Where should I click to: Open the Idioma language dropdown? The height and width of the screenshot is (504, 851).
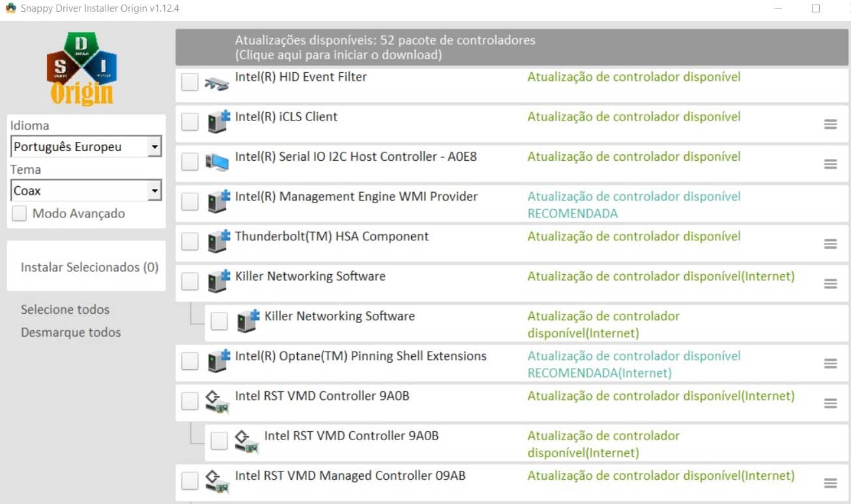[x=86, y=147]
